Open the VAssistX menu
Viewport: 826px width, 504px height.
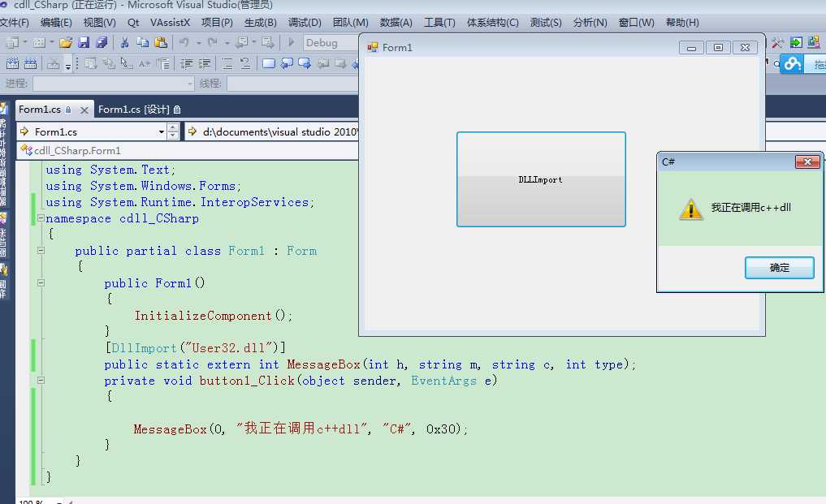coord(170,23)
